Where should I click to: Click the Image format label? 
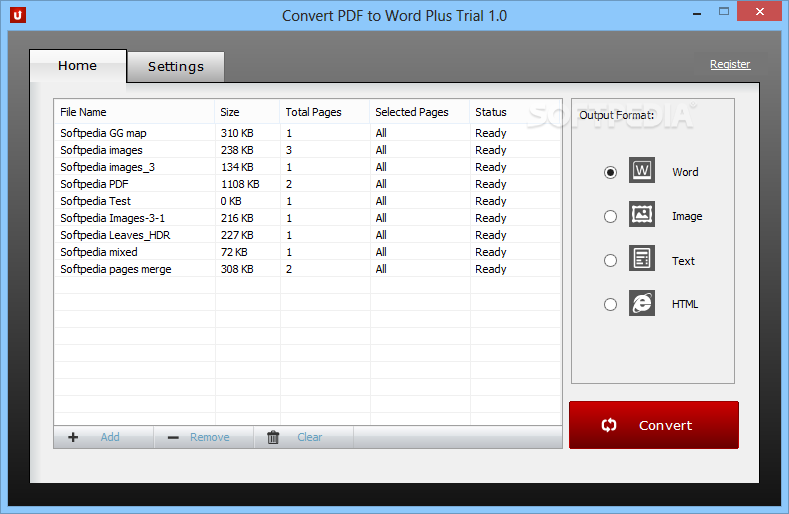[x=687, y=216]
